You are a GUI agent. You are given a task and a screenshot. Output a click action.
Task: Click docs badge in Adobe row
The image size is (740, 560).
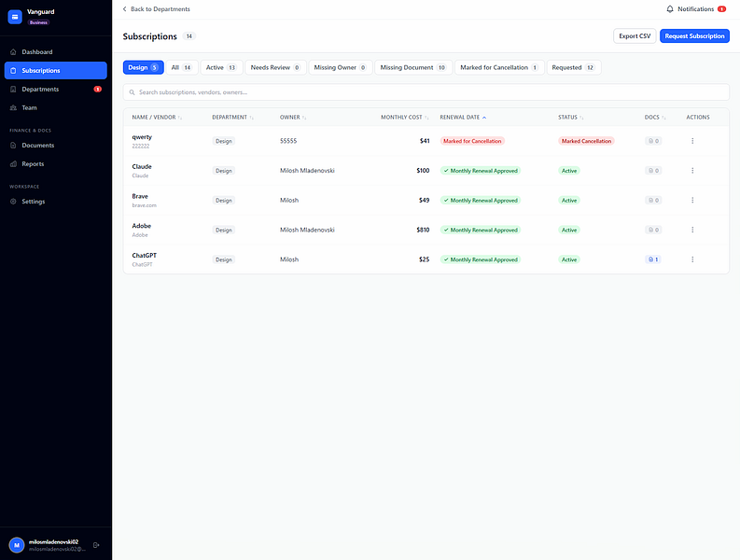point(653,230)
